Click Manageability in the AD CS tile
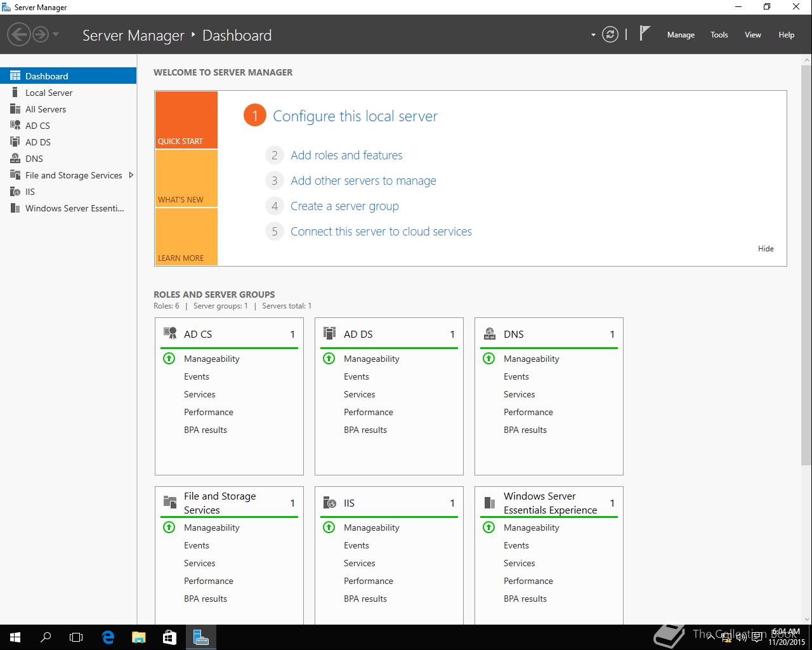The height and width of the screenshot is (650, 812). click(212, 359)
